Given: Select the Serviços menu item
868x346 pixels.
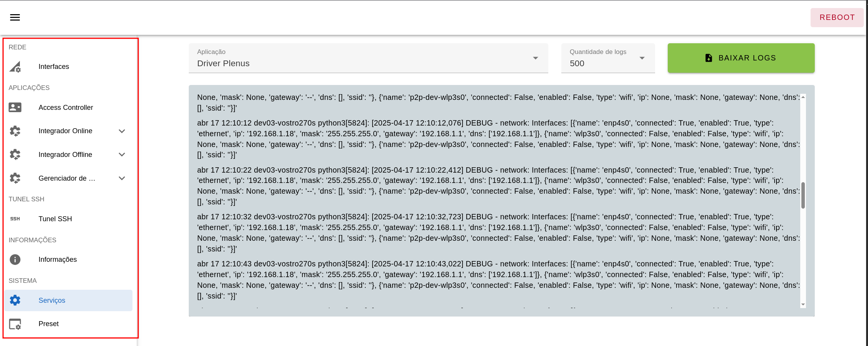Looking at the screenshot, I should (x=52, y=300).
